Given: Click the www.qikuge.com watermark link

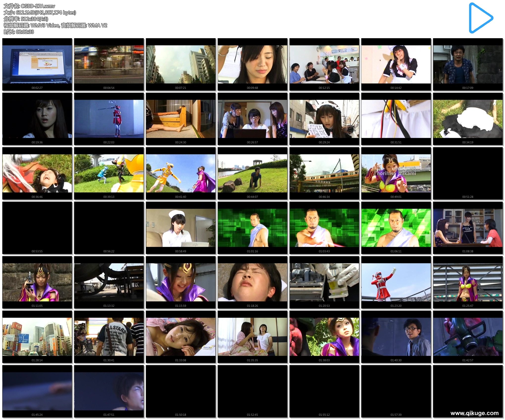Looking at the screenshot, I should [x=474, y=413].
